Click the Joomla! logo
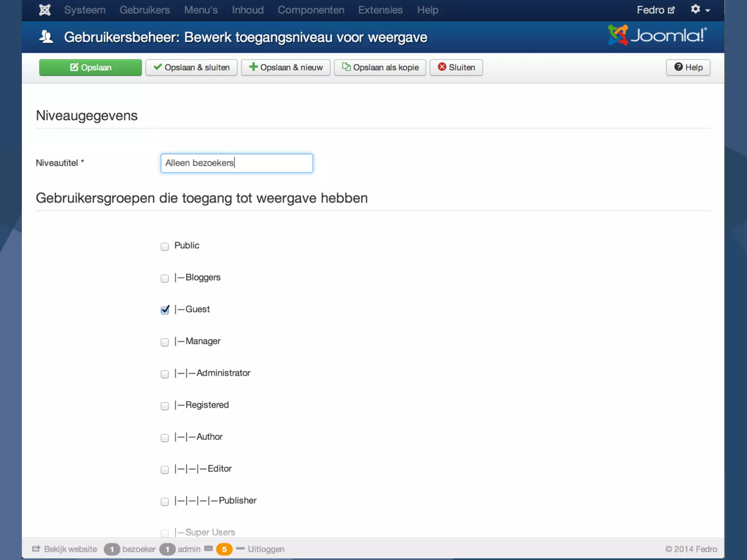Viewport: 747px width, 560px height. (x=657, y=35)
